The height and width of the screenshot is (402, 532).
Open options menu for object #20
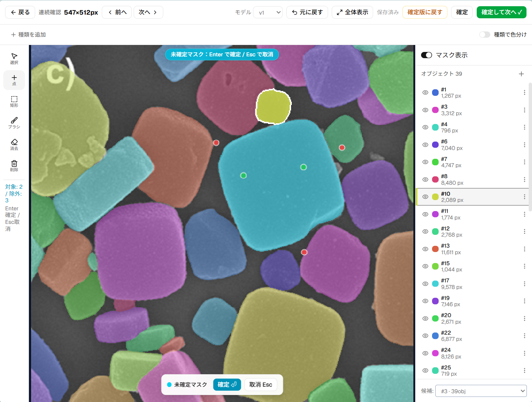pos(524,319)
